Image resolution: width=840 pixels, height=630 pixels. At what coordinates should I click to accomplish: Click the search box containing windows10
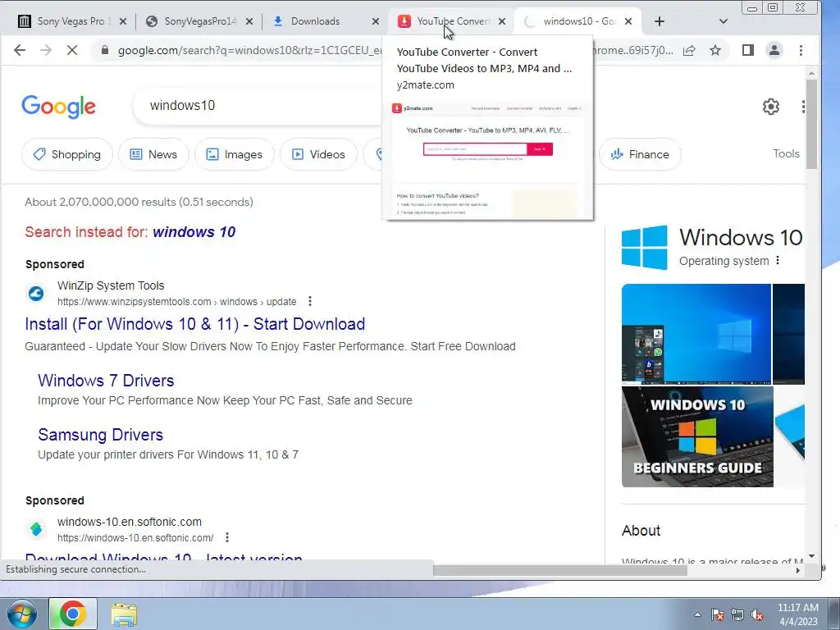coord(257,106)
